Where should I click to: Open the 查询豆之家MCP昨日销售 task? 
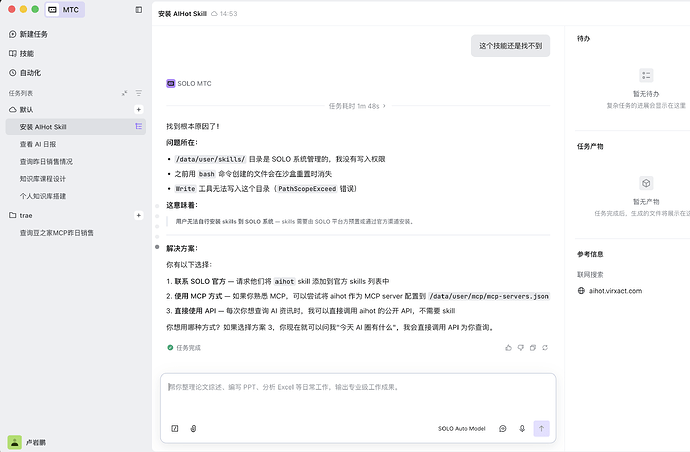(56, 233)
